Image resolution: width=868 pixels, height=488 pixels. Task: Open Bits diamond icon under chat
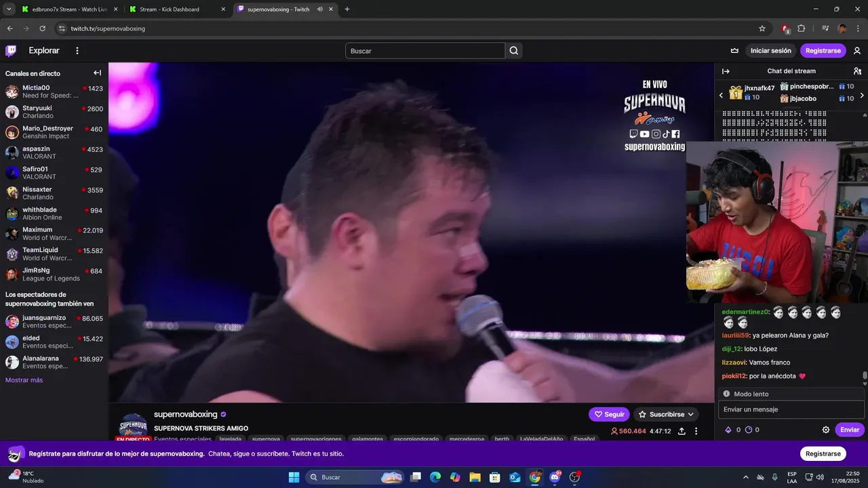click(729, 430)
